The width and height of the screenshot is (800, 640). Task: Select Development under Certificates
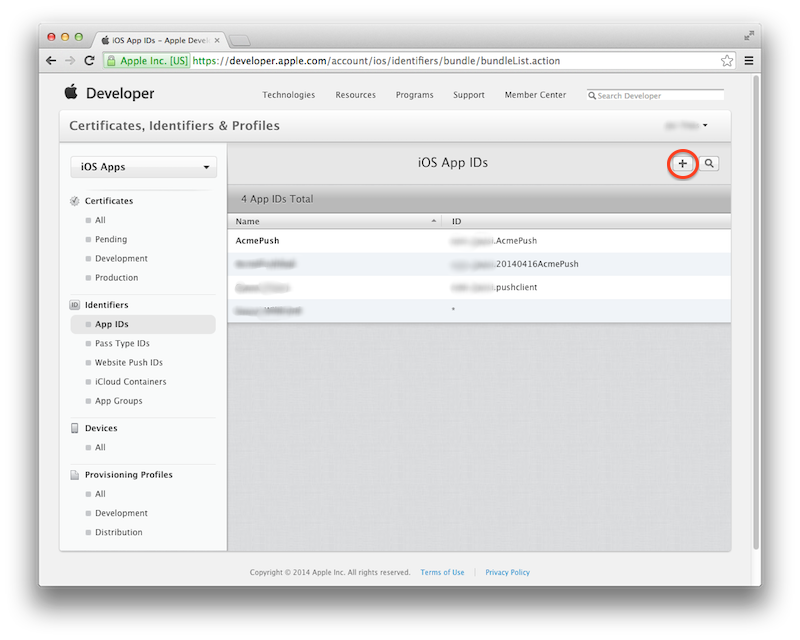click(121, 258)
